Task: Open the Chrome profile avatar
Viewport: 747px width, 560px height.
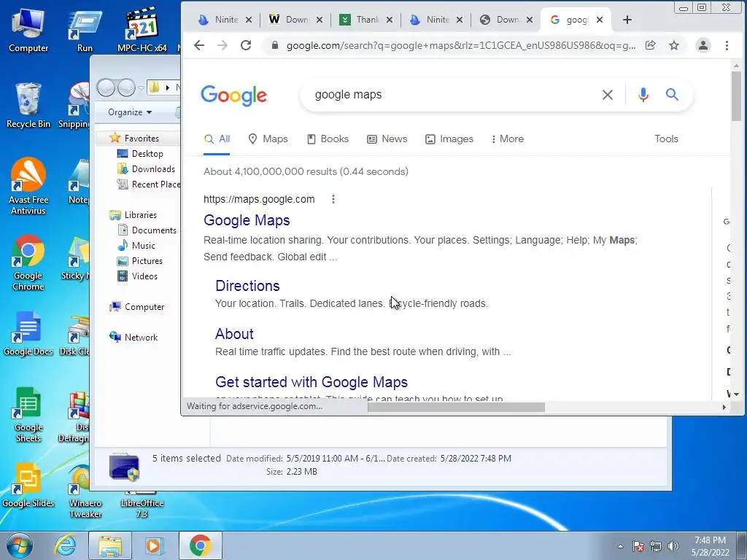Action: click(x=703, y=45)
